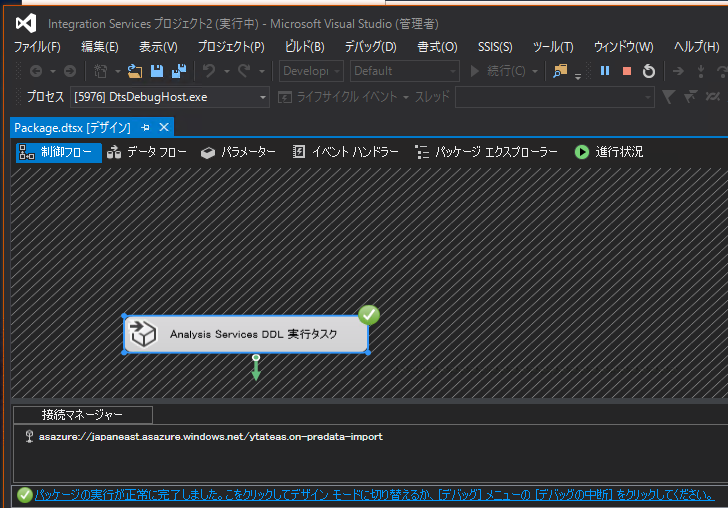Open the toolbar overflow options arrow
The width and height of the screenshot is (728, 508).
(578, 76)
